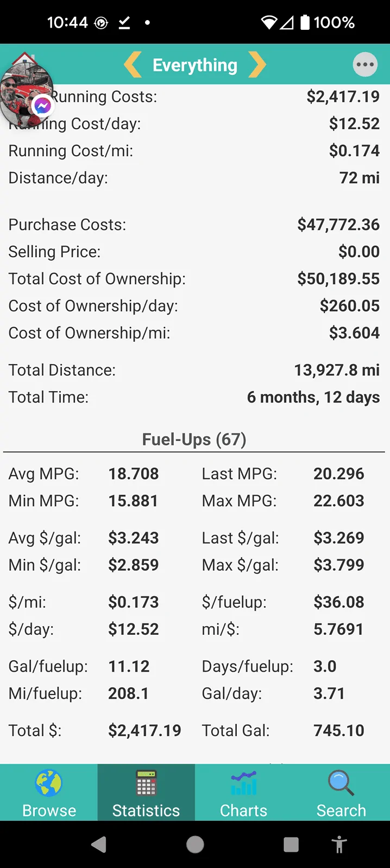Tap the Total Cost of Ownership row
The image size is (390, 868).
(194, 279)
